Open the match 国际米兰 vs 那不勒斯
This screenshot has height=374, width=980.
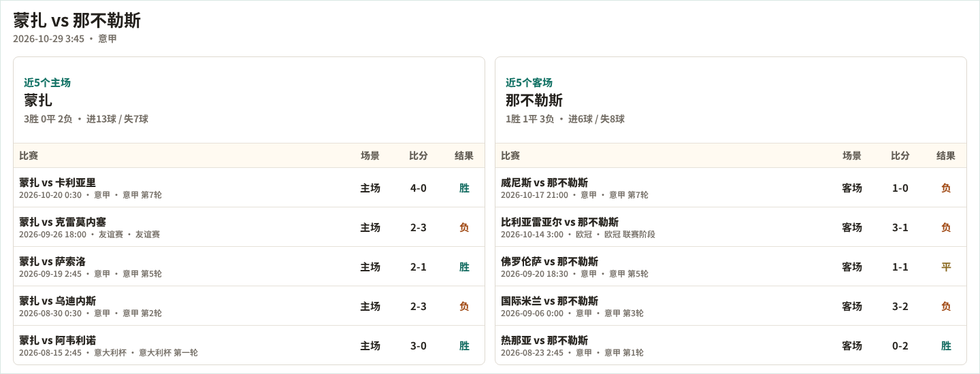pyautogui.click(x=549, y=301)
